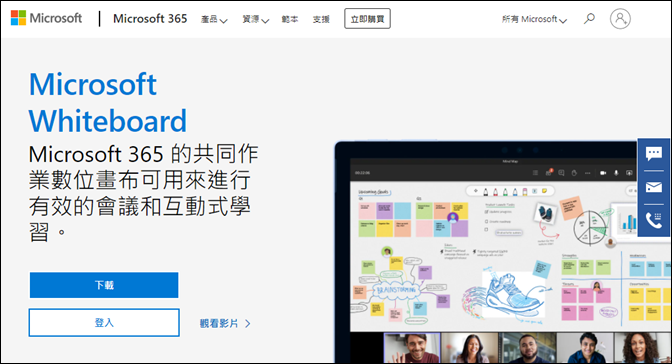This screenshot has height=364, width=672.
Task: Expand the 資源 dropdown menu
Action: click(x=255, y=19)
